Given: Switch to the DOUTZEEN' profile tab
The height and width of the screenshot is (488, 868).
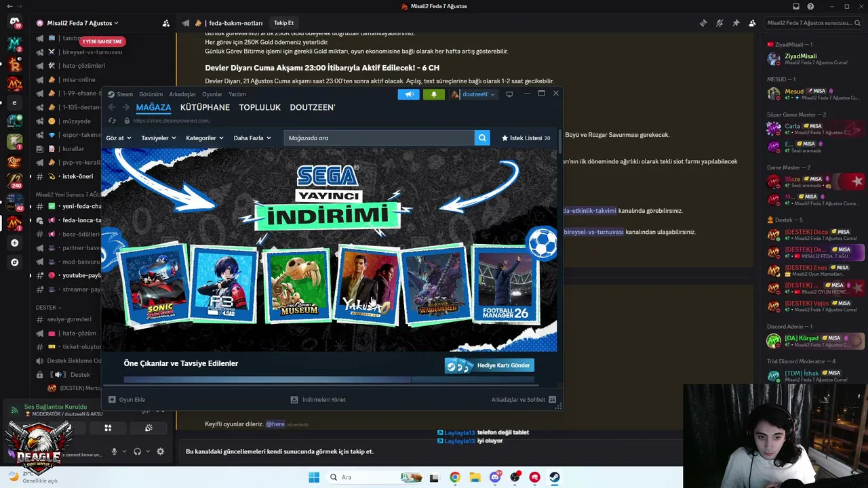Looking at the screenshot, I should (313, 107).
